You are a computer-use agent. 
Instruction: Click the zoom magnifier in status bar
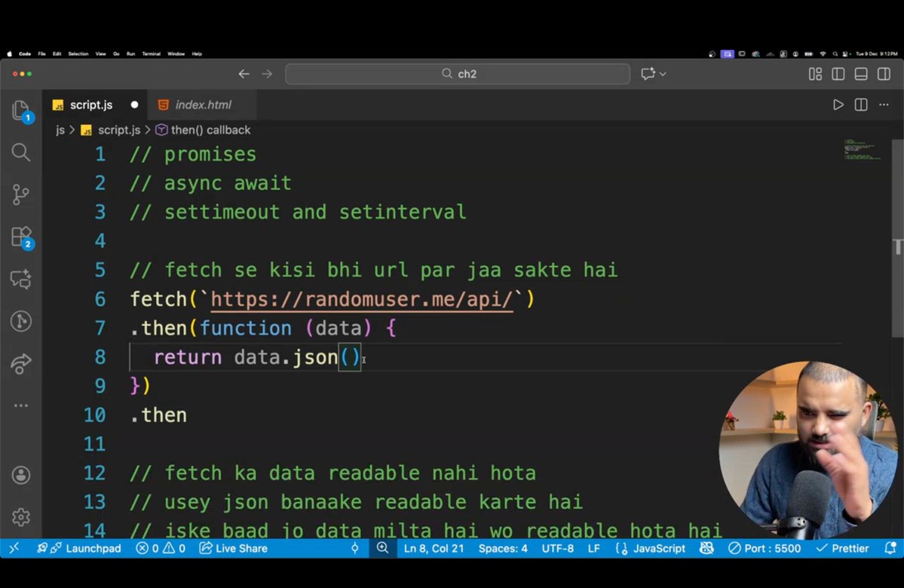(x=383, y=548)
